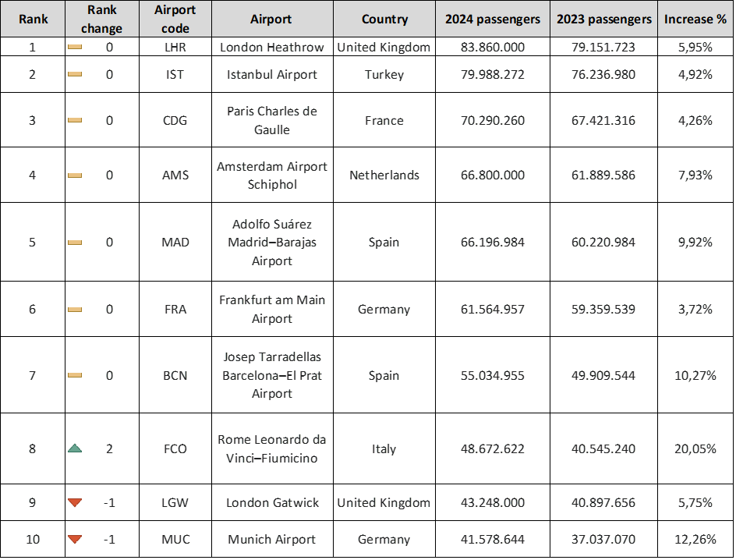This screenshot has width=736, height=560.
Task: Click the Increase % header cell
Action: pos(694,19)
